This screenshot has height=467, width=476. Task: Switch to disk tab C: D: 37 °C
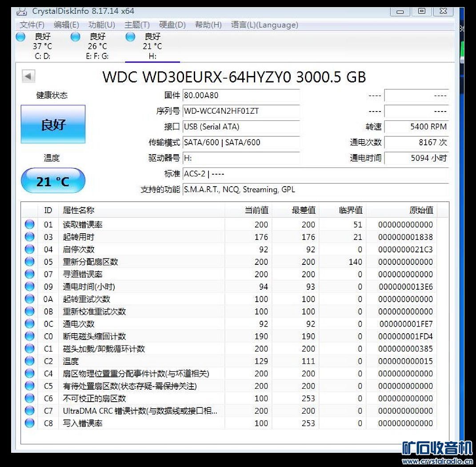[x=43, y=46]
